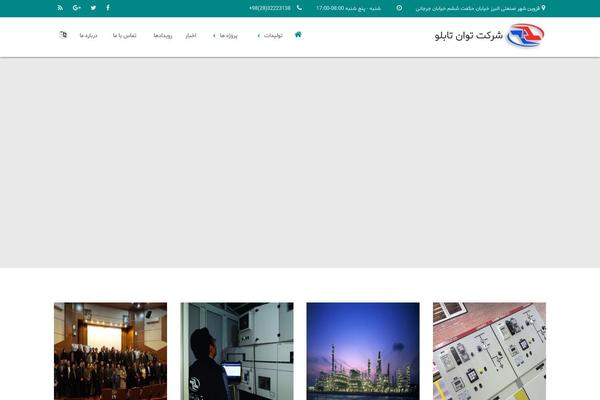Open the Twitter profile icon
Viewport: 600px width, 400px height.
(93, 8)
